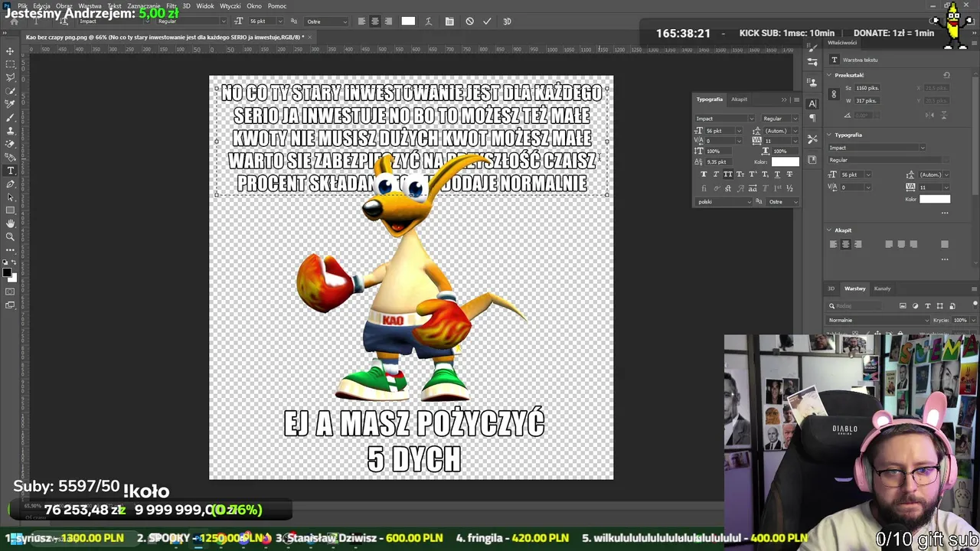Image resolution: width=980 pixels, height=551 pixels.
Task: Center align text in options bar
Action: 374,21
